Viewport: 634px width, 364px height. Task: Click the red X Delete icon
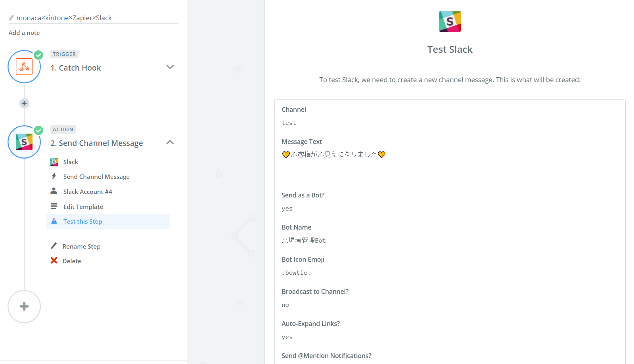tap(54, 261)
